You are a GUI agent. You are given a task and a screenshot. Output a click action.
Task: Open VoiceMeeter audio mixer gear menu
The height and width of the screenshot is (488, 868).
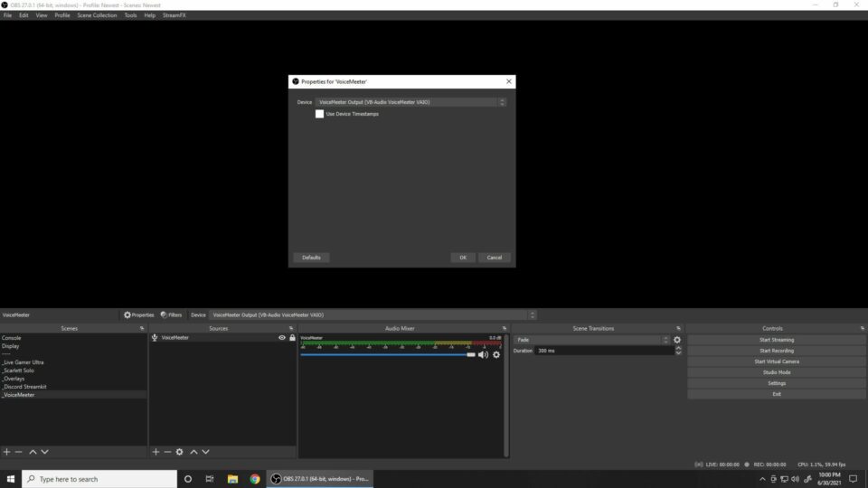point(496,354)
